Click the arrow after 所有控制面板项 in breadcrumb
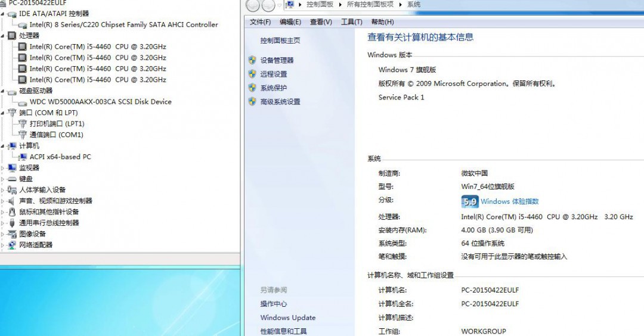Viewport: 644px width, 336px height. point(401,5)
